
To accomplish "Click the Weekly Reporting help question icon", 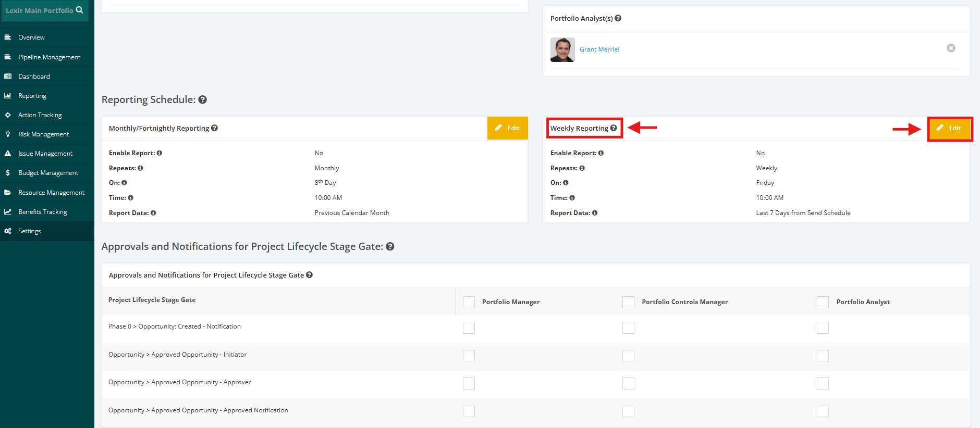I will [x=614, y=128].
